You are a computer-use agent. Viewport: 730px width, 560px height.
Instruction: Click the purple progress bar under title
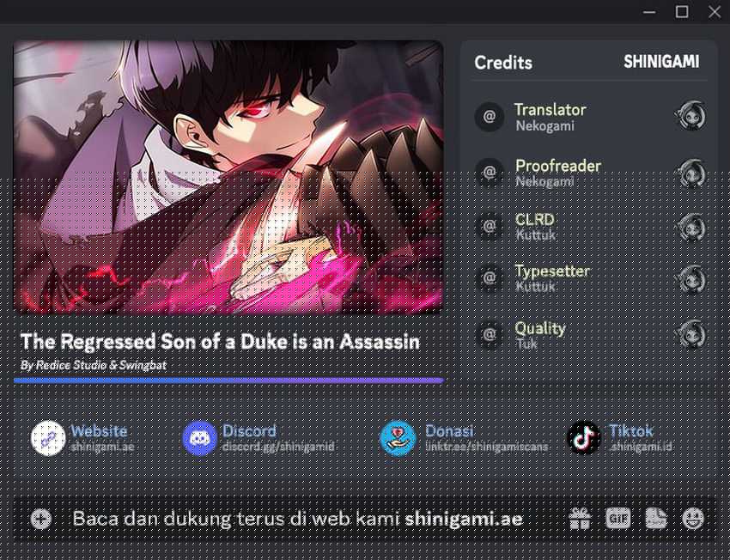[x=228, y=380]
